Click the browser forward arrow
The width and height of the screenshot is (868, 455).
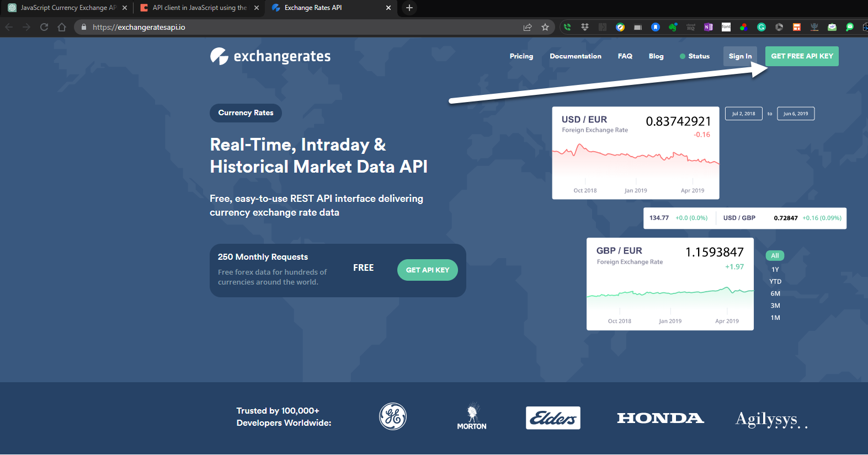[26, 27]
